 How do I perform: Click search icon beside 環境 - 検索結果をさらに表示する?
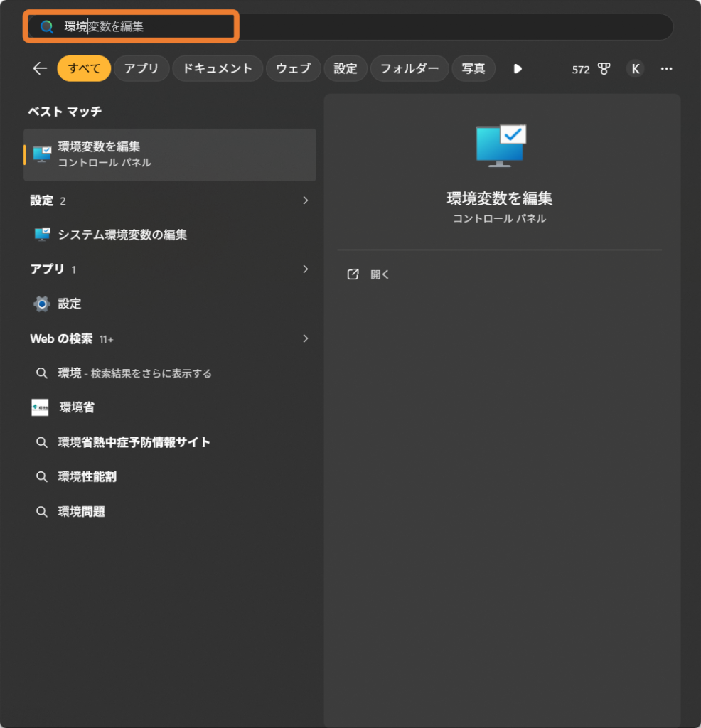tap(42, 373)
